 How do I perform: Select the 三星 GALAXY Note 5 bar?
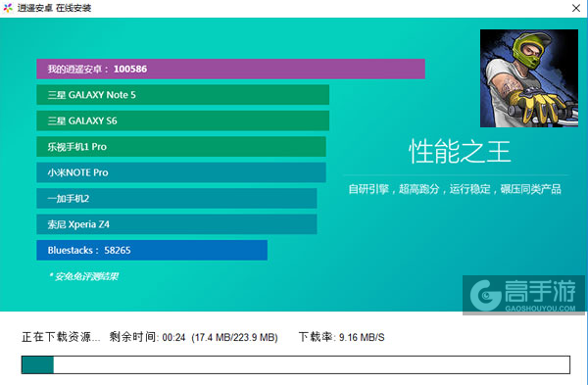coord(182,95)
